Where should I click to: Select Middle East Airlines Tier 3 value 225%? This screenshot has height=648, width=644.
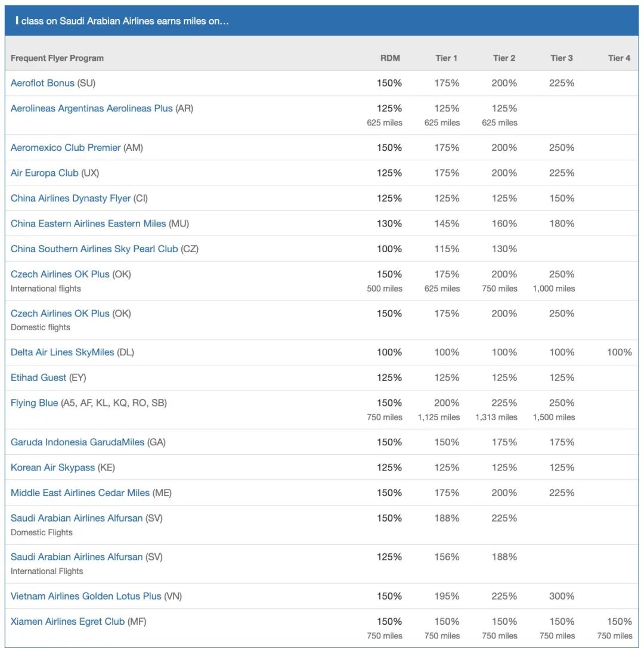point(562,492)
